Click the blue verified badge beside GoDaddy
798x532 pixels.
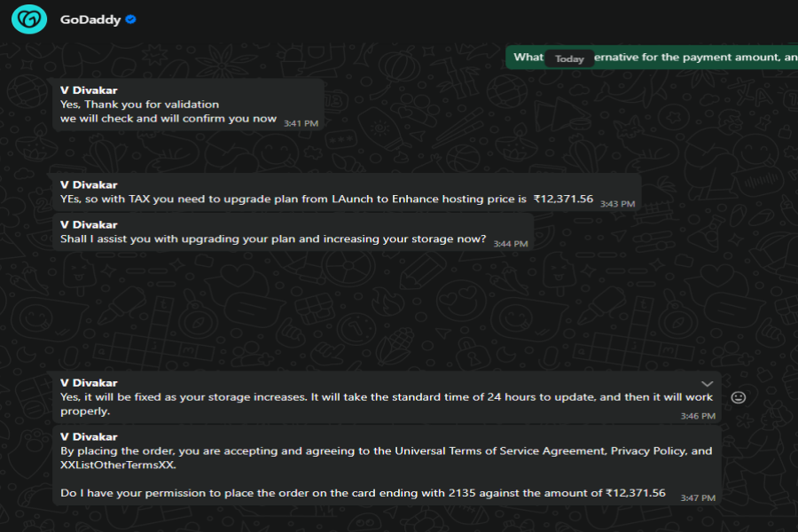130,20
